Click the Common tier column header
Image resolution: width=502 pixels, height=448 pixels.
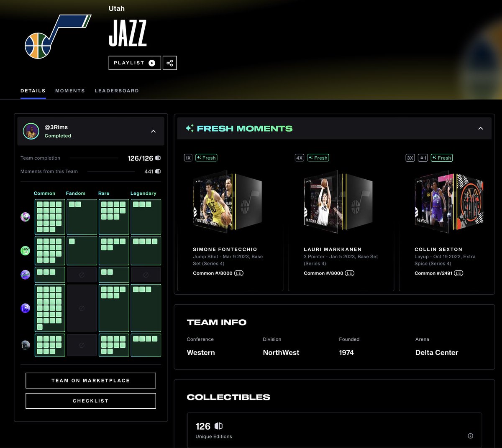pyautogui.click(x=44, y=193)
